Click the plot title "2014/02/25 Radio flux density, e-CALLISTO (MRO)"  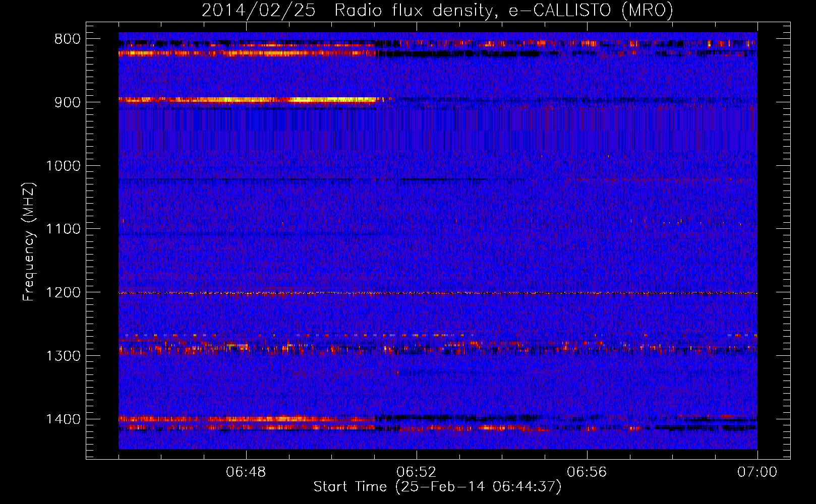(437, 10)
